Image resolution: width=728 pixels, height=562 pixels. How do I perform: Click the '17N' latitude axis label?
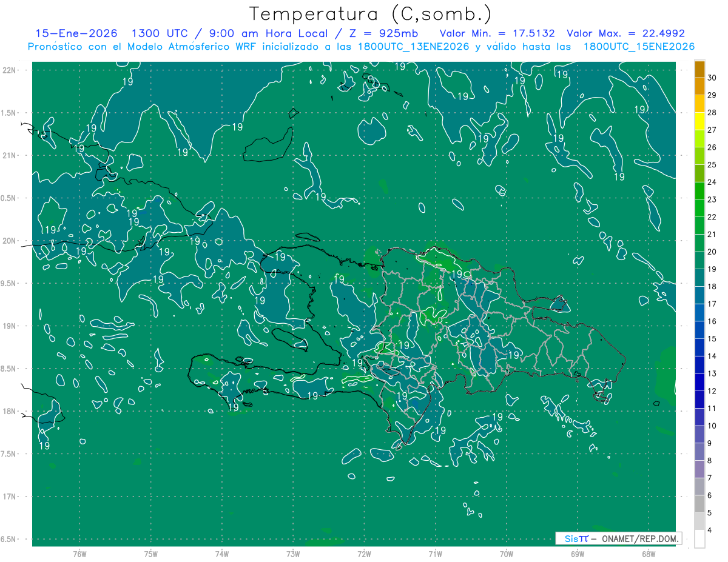pyautogui.click(x=10, y=497)
